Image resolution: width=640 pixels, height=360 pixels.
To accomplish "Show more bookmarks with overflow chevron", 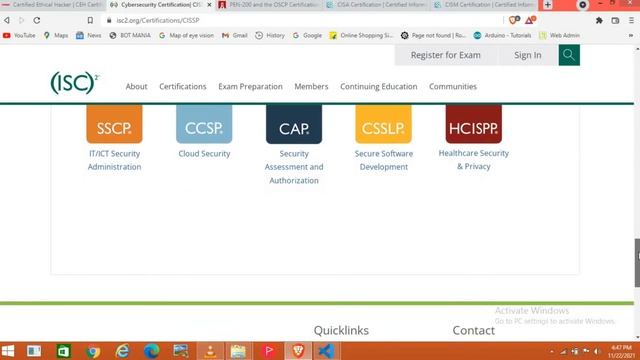I will point(631,36).
